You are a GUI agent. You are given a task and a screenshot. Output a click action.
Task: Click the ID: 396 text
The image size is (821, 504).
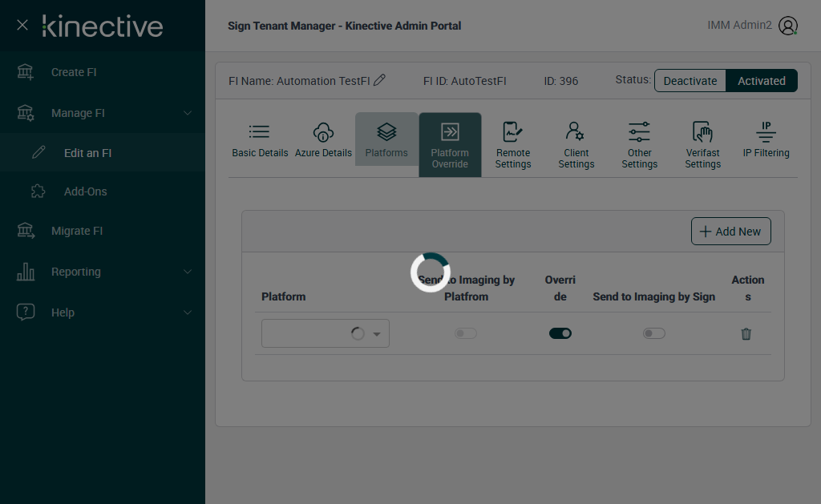tap(560, 81)
